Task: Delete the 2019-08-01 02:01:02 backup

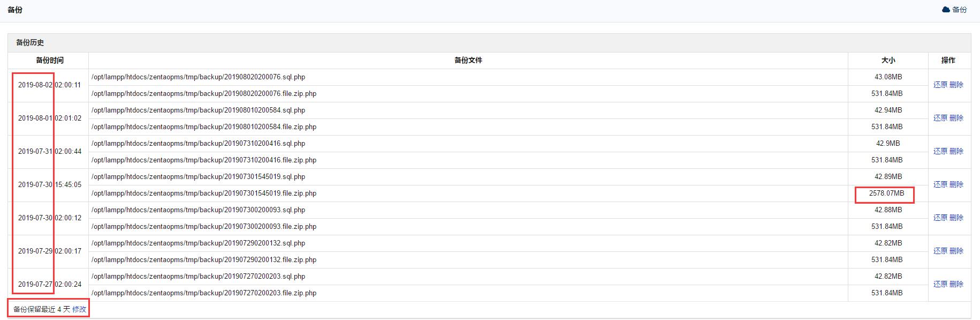Action: point(956,118)
